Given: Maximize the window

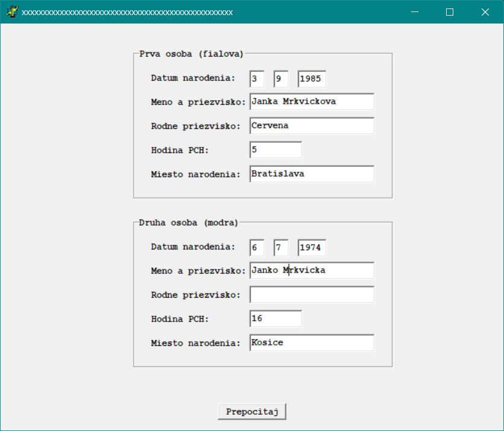Looking at the screenshot, I should [x=450, y=12].
